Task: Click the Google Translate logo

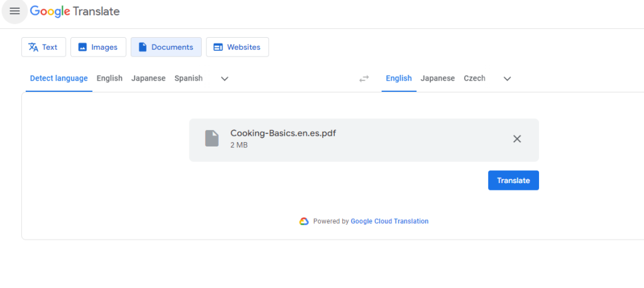Action: click(x=75, y=11)
